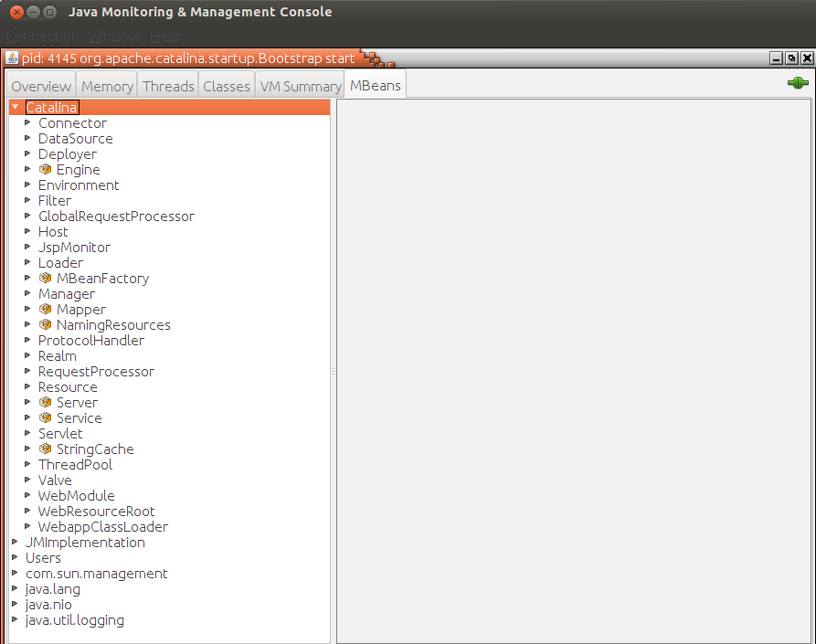Select the JspMonitor tree item
The image size is (816, 644).
[x=74, y=247]
